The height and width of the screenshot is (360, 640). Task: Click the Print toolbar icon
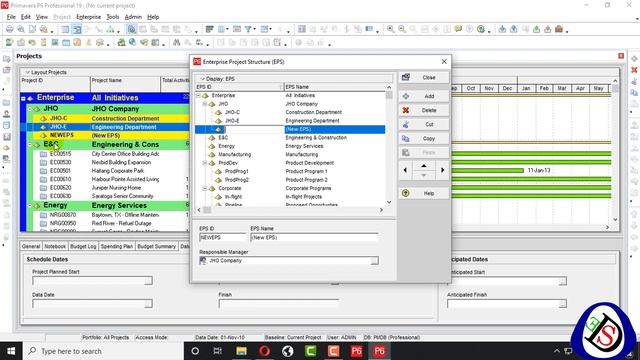(9, 29)
